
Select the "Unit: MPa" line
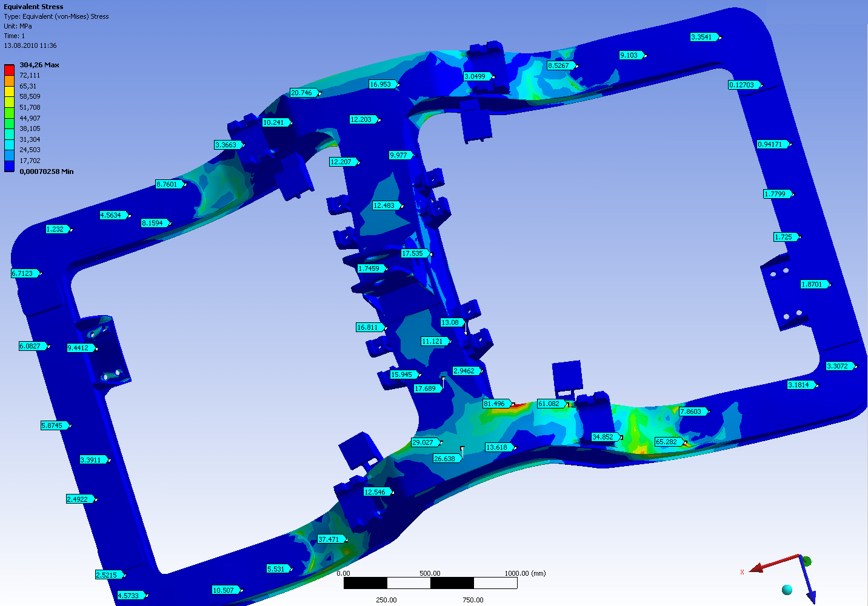tap(18, 26)
